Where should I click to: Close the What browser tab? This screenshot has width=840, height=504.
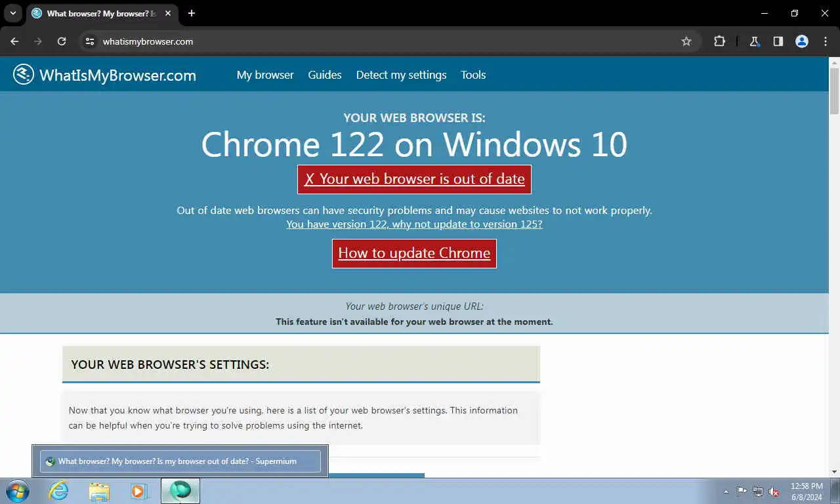(168, 13)
